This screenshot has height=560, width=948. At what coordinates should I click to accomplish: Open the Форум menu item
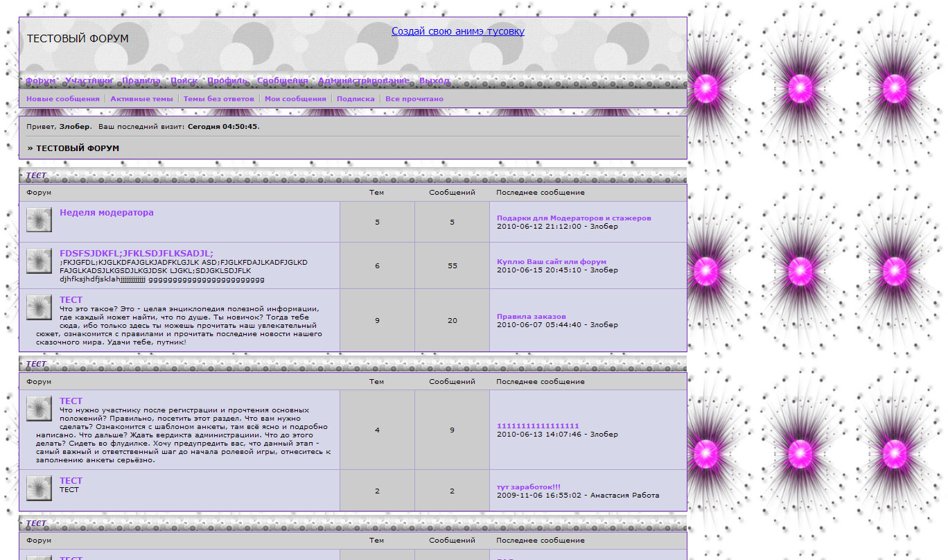41,80
